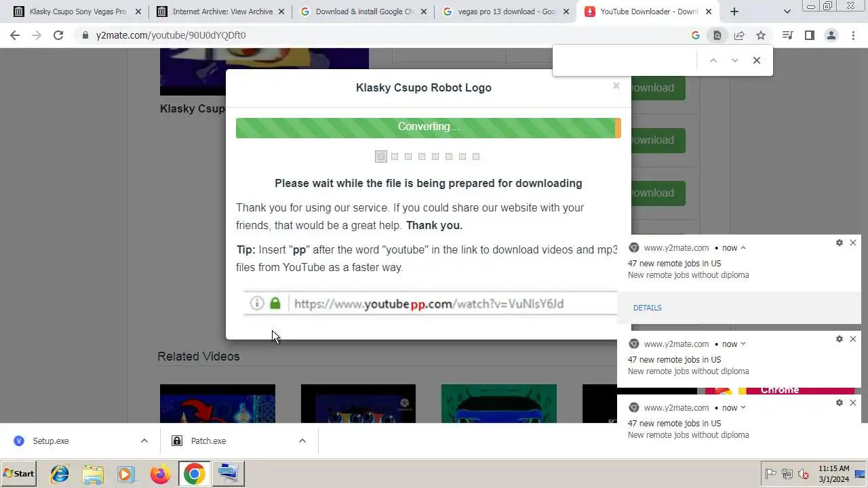Screen dimensions: 868x488
Task: Open the site info lock icon
Action: coord(85,35)
